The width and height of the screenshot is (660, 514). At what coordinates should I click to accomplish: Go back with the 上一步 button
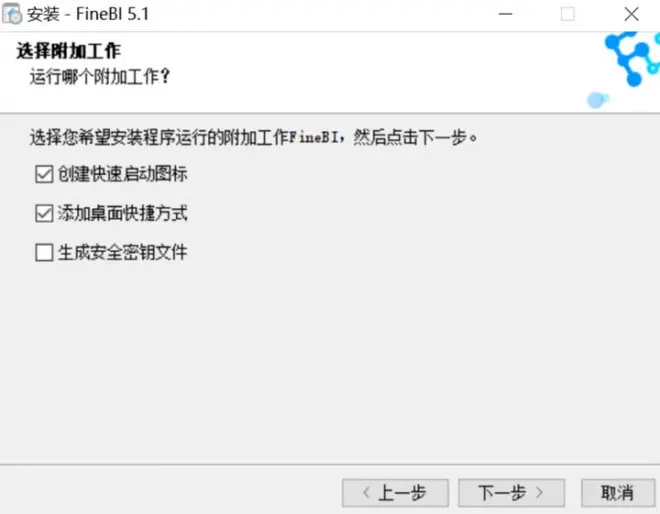click(395, 492)
